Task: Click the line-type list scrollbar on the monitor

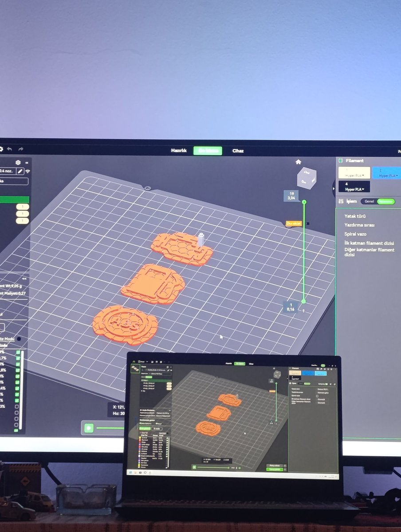Action: click(22, 390)
